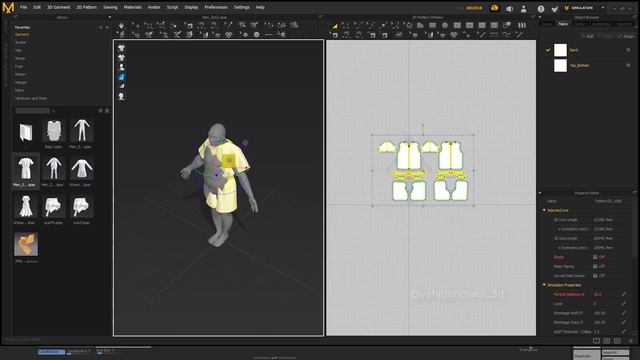Click the Top_Bottom fabric color swatch
Screen dimensions: 640x360
tap(560, 65)
